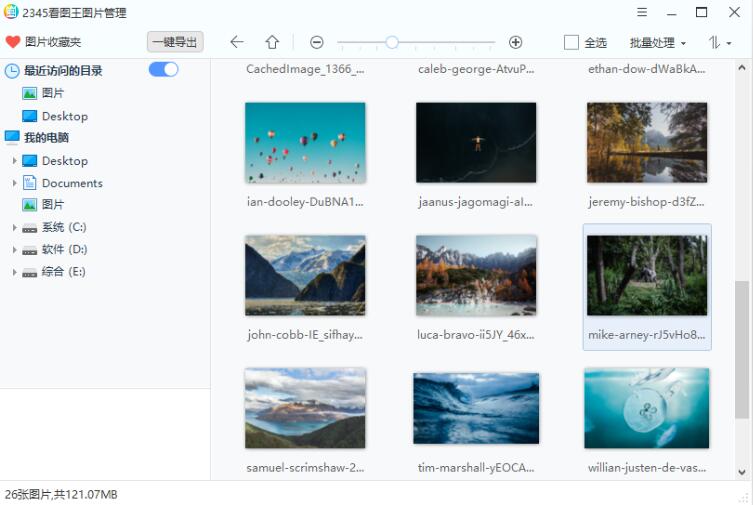Select the 系统 (C:) drive
753x505 pixels.
pos(64,227)
